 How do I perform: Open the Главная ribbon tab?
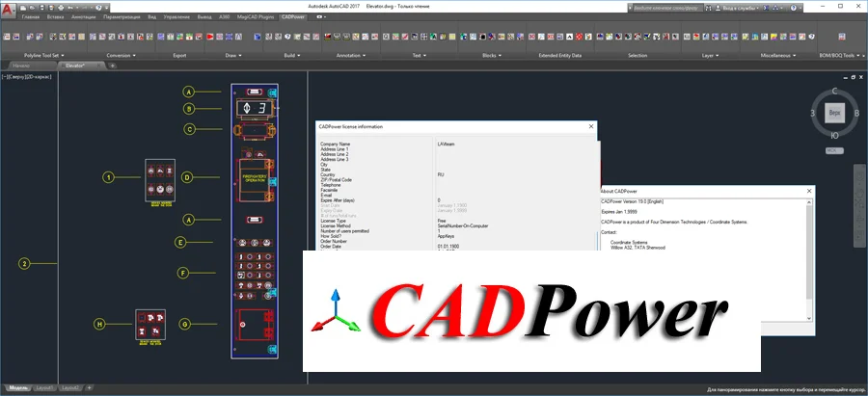point(30,17)
